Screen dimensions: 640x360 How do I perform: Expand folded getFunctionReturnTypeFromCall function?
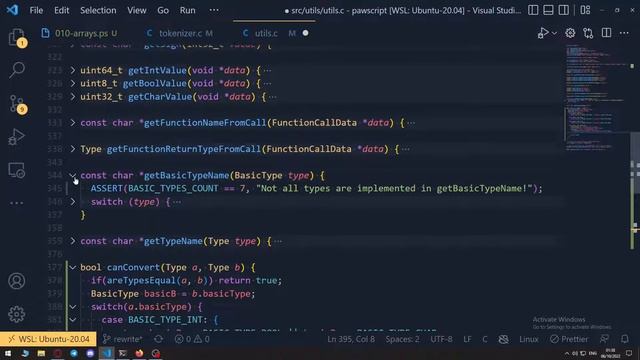(x=73, y=149)
